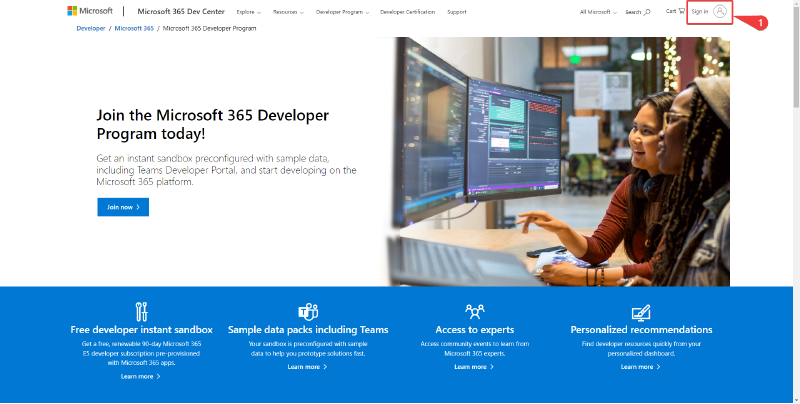Expand the Resources menu
The width and height of the screenshot is (800, 404).
tap(288, 12)
